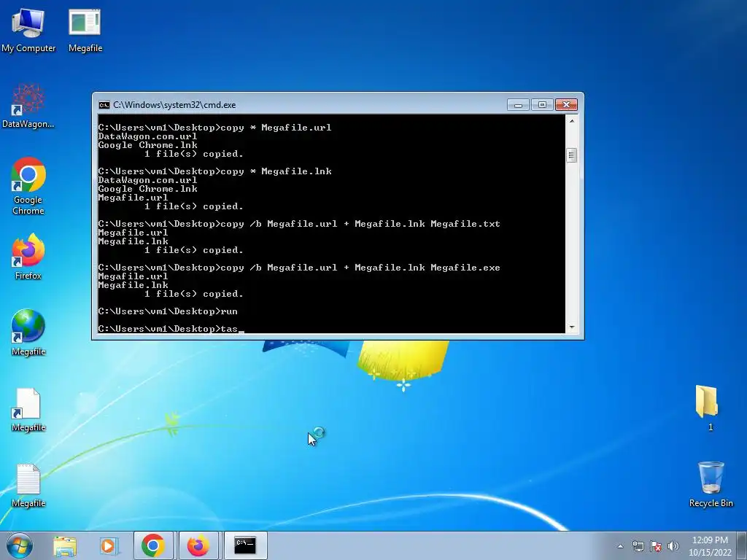Click the first 'DataWagon.com.url' output line
The width and height of the screenshot is (747, 560).
pyautogui.click(x=147, y=136)
